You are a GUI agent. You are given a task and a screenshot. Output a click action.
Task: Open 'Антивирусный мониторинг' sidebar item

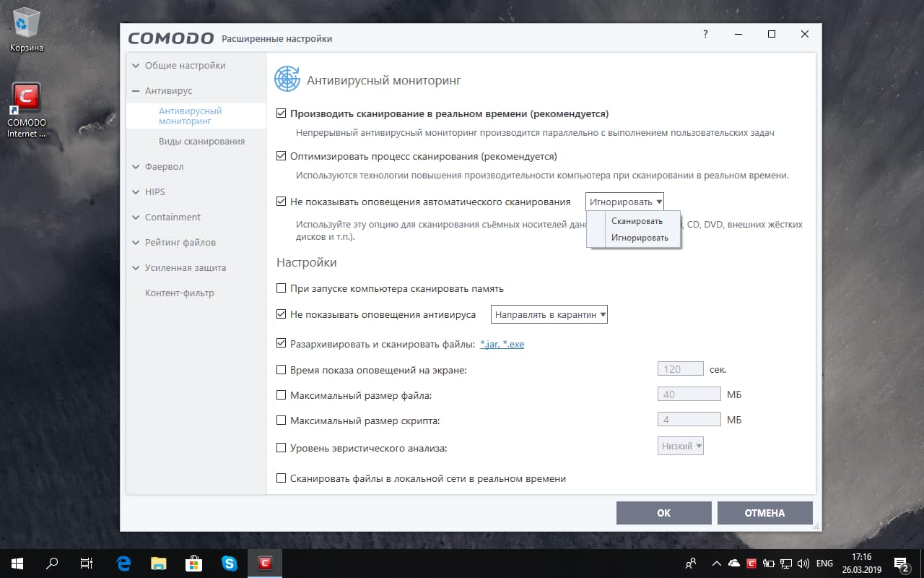click(x=196, y=116)
